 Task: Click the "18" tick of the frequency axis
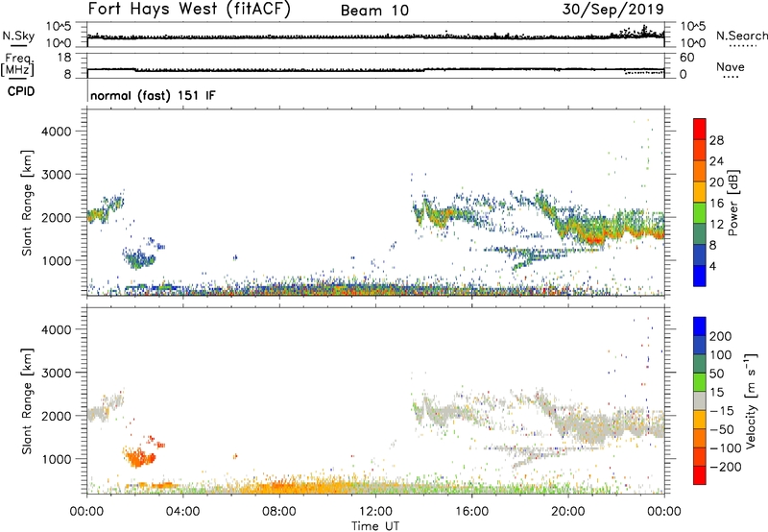(64, 58)
